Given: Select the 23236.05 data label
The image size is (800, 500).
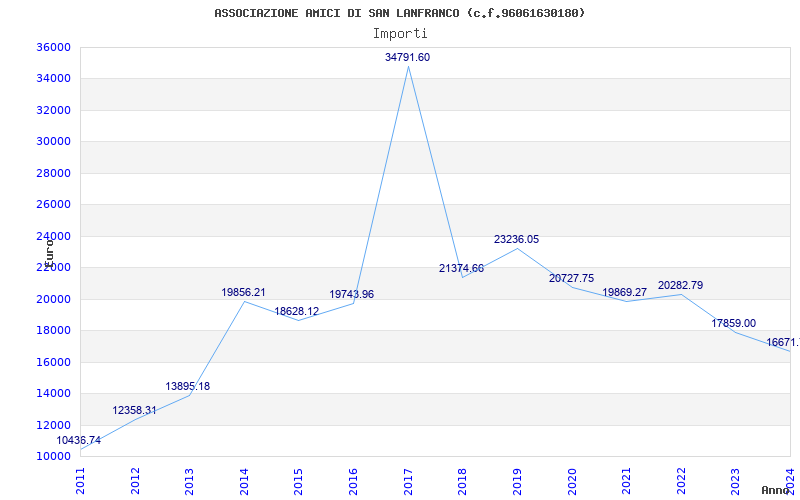Looking at the screenshot, I should coord(516,239).
